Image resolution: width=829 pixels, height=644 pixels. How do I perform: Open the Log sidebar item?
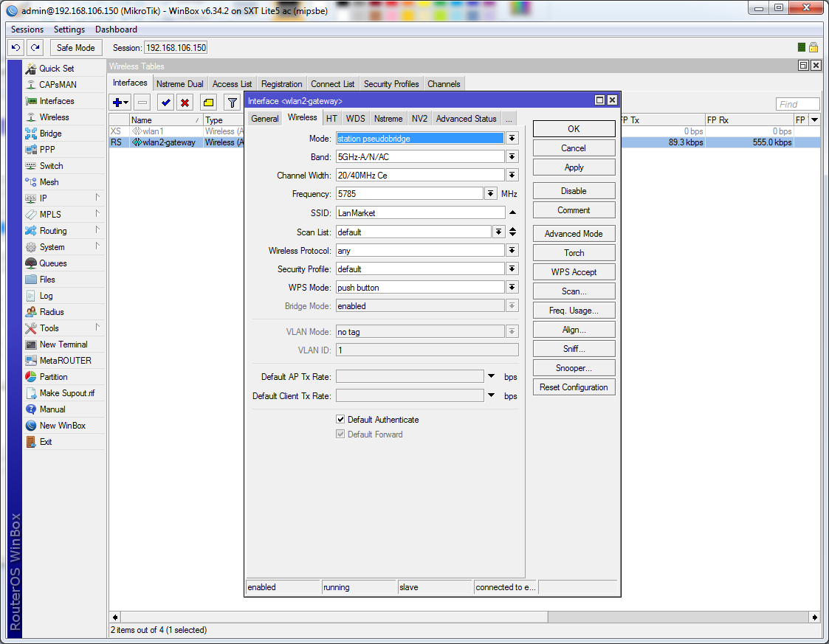[46, 296]
